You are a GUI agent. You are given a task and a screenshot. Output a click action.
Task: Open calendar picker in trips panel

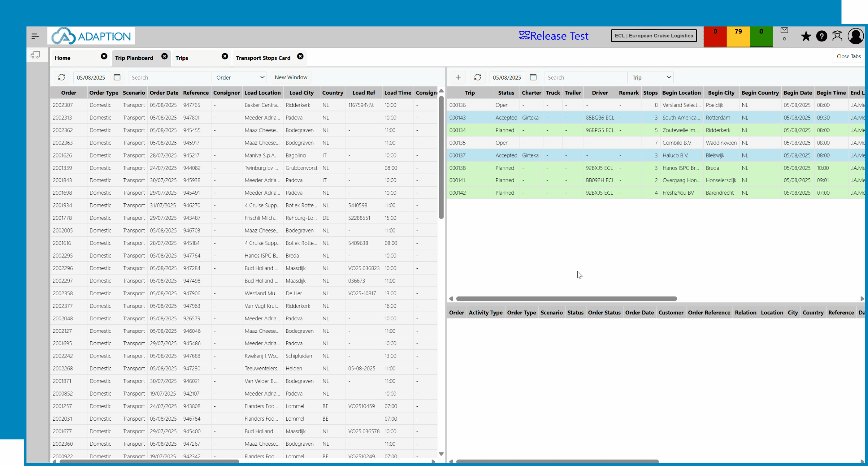click(x=533, y=77)
